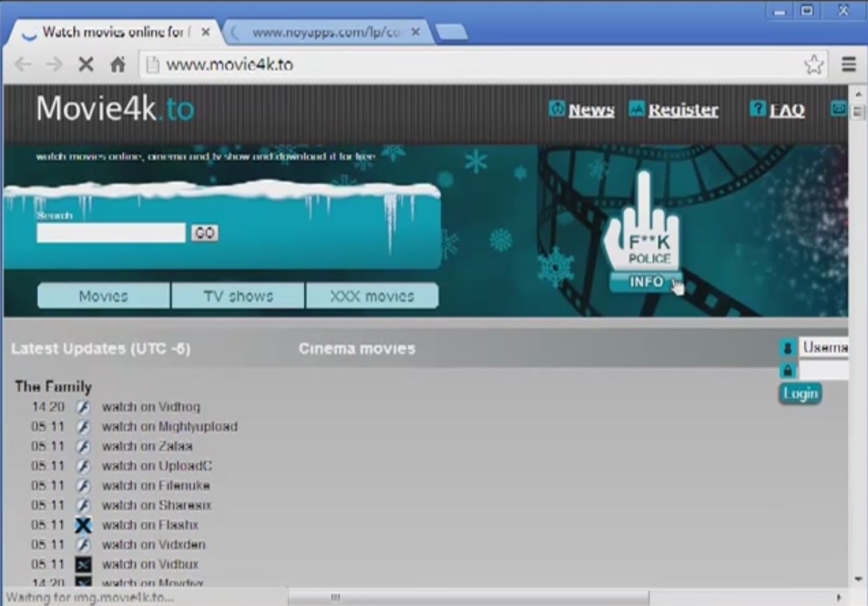Close the www.noyapps.com tab

pyautogui.click(x=415, y=32)
